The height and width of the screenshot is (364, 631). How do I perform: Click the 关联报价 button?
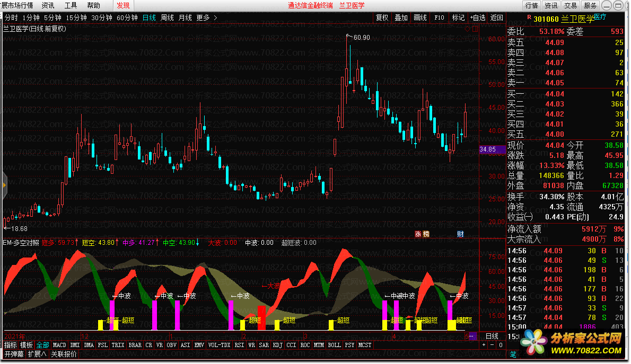click(x=64, y=354)
